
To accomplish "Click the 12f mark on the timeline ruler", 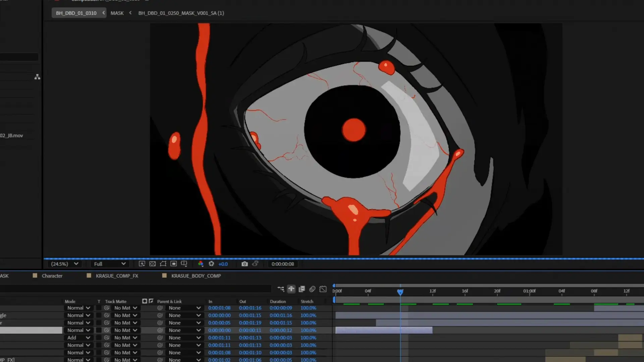I will 432,291.
